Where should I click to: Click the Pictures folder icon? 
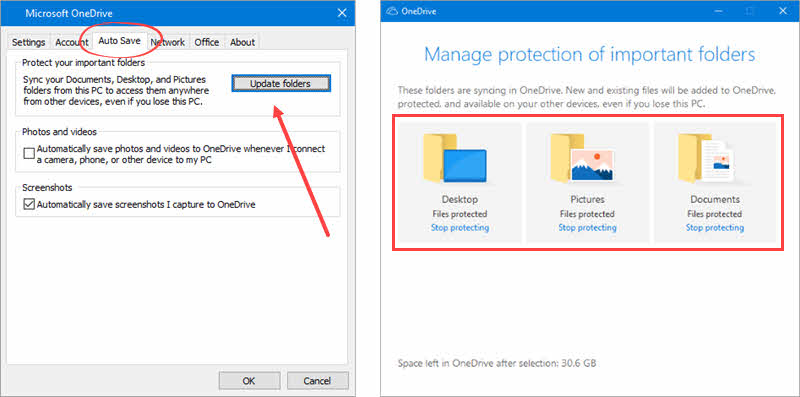pyautogui.click(x=583, y=158)
